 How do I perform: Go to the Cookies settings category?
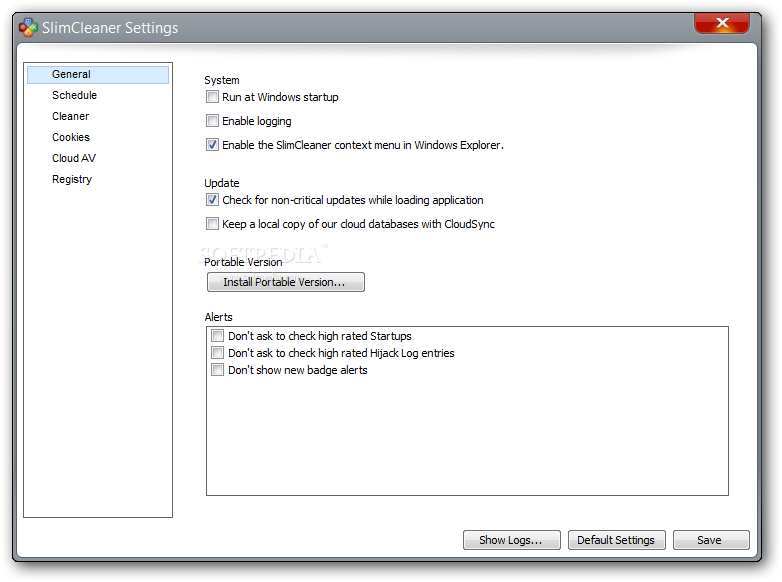point(71,137)
